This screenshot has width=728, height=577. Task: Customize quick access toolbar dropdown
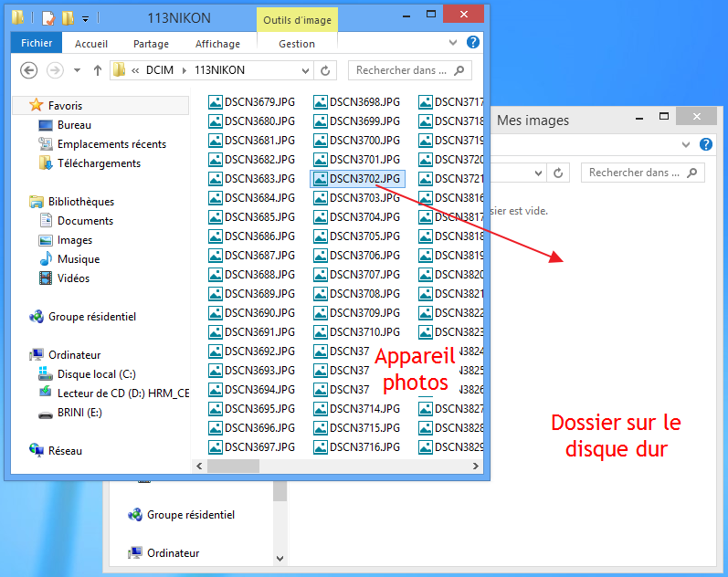tap(86, 19)
